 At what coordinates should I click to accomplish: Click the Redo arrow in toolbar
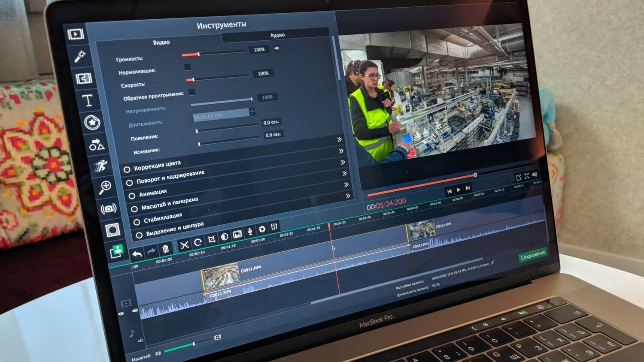tap(151, 252)
